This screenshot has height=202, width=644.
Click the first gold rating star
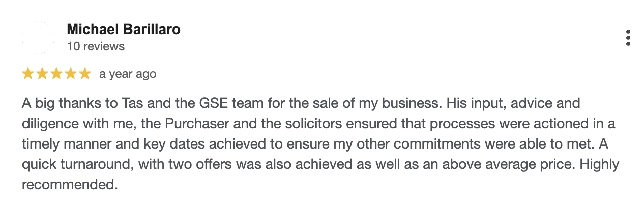(28, 74)
